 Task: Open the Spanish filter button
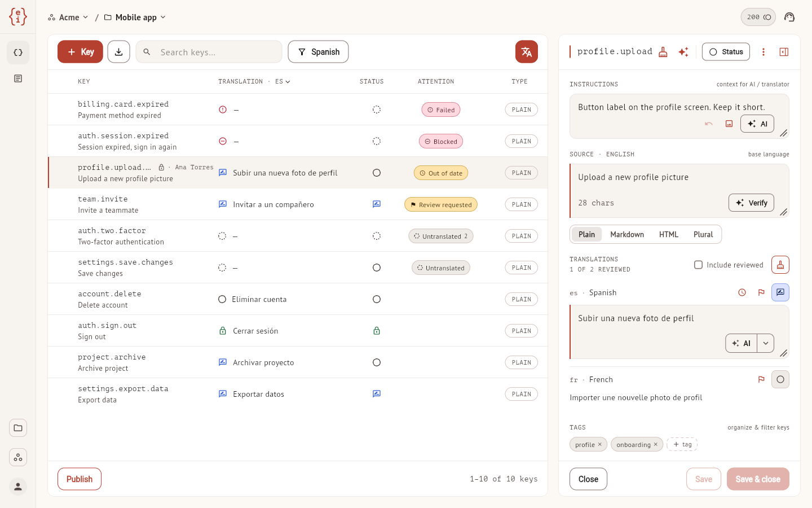point(318,52)
